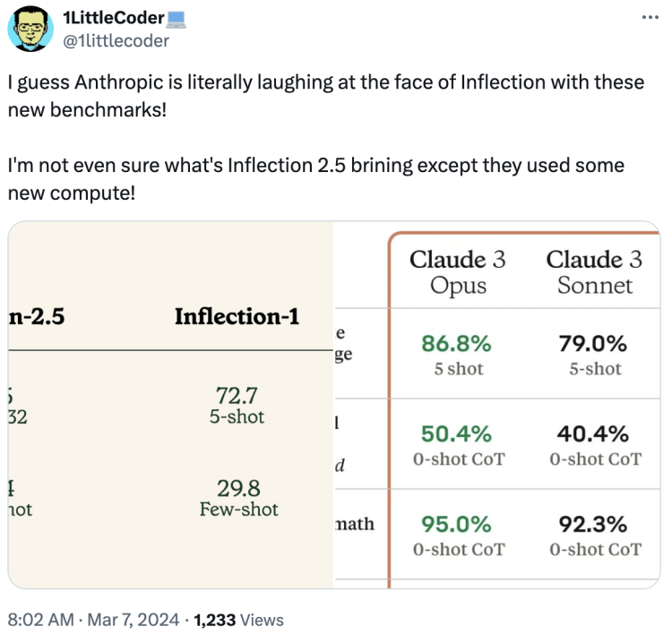672x635 pixels.
Task: Click the 92.3% Sonnet score
Action: click(x=595, y=534)
